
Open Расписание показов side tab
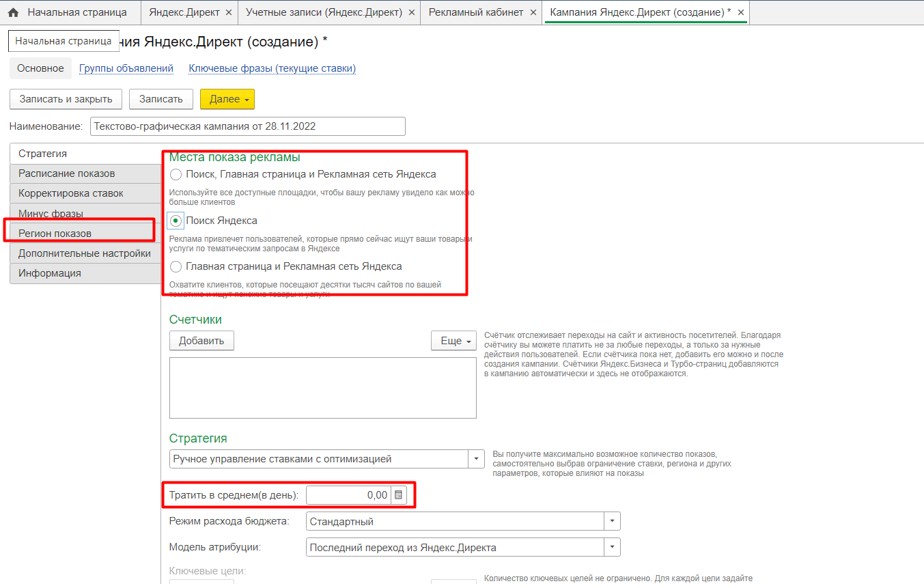[85, 173]
